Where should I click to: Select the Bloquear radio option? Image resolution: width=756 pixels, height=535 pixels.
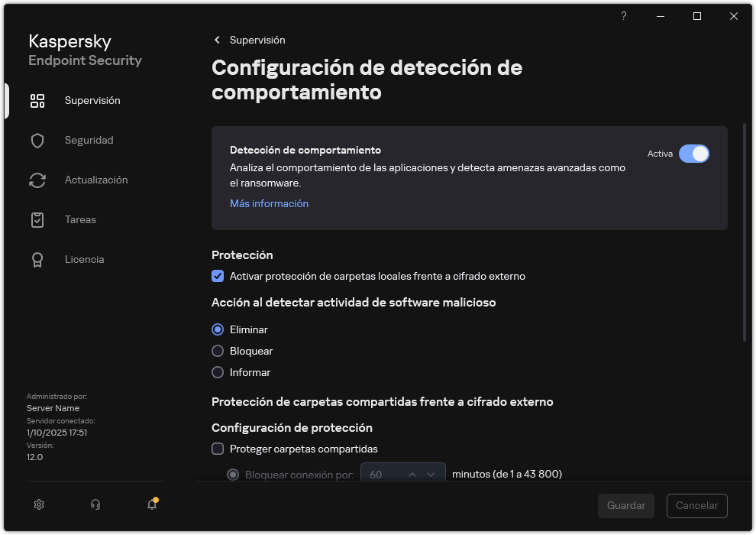click(x=218, y=351)
